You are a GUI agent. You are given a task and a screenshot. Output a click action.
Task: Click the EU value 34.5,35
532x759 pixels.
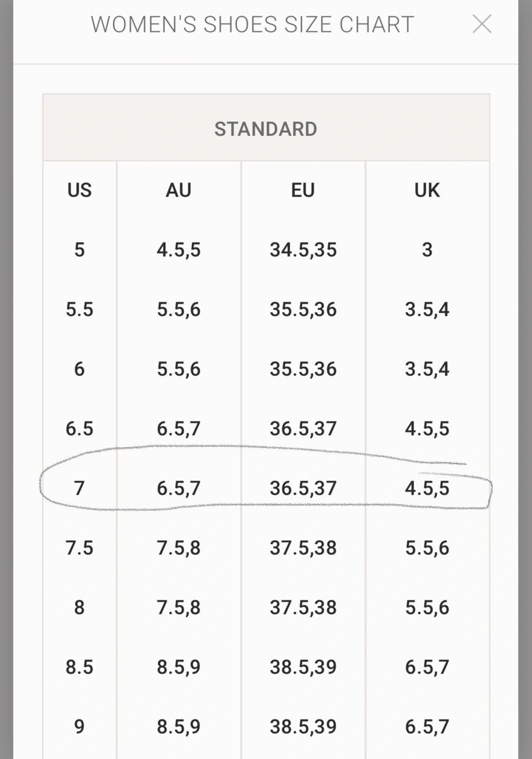click(303, 250)
